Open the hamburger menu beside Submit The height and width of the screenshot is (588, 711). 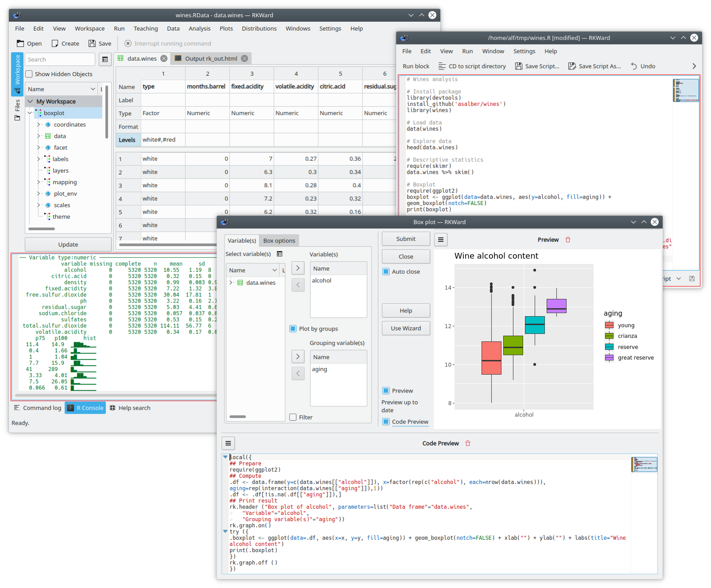tap(440, 240)
